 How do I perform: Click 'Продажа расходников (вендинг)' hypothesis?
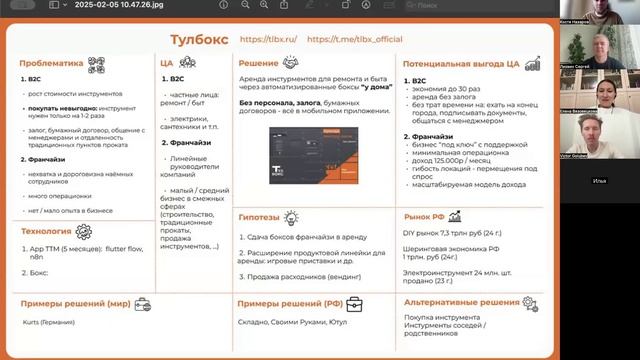pos(304,277)
